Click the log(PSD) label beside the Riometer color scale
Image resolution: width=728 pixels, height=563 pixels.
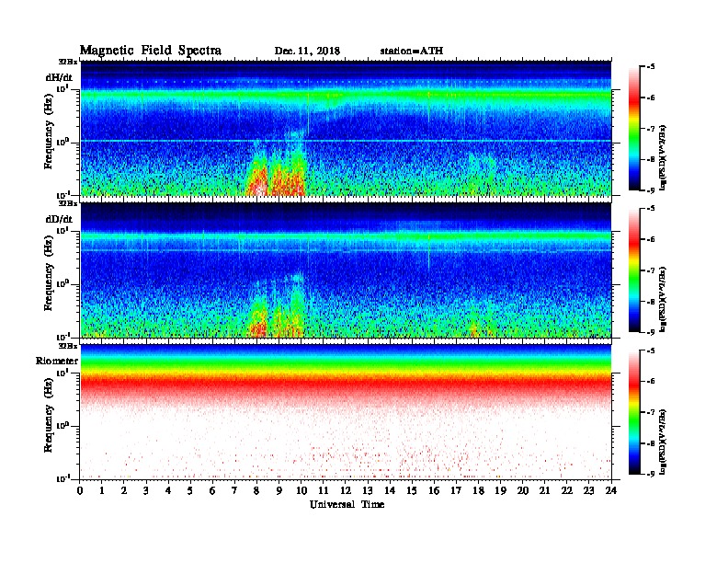[663, 442]
